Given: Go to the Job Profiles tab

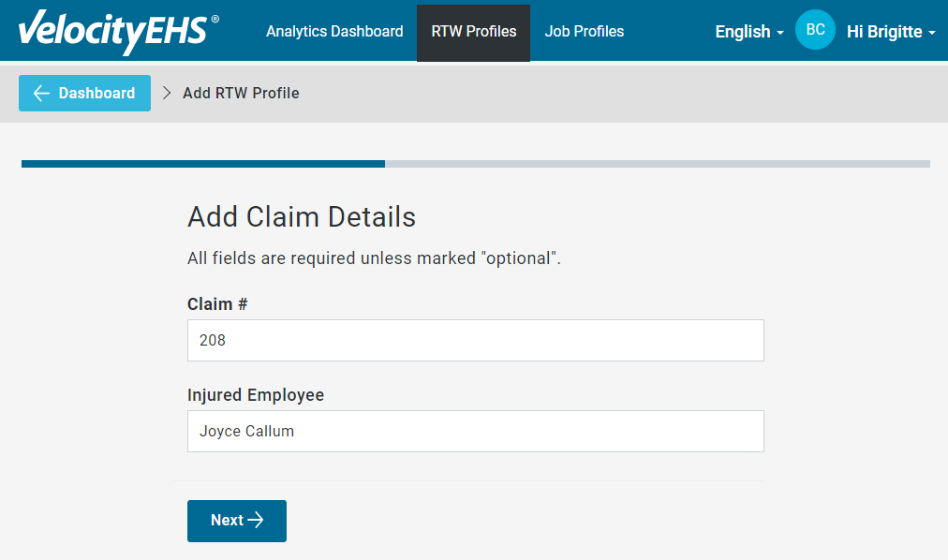Looking at the screenshot, I should pos(584,32).
